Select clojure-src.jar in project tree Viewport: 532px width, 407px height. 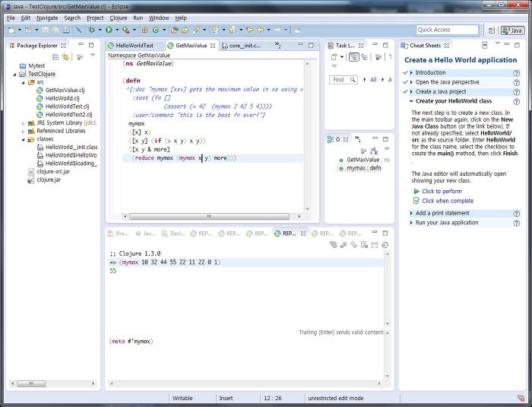(x=53, y=172)
